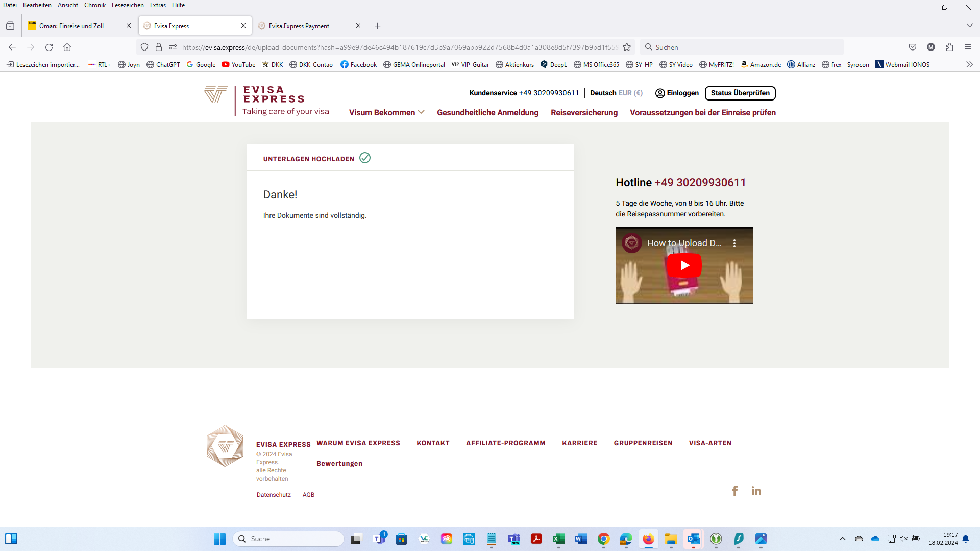This screenshot has height=551, width=980.
Task: List all tabs dropdown arrow
Action: pyautogui.click(x=969, y=26)
